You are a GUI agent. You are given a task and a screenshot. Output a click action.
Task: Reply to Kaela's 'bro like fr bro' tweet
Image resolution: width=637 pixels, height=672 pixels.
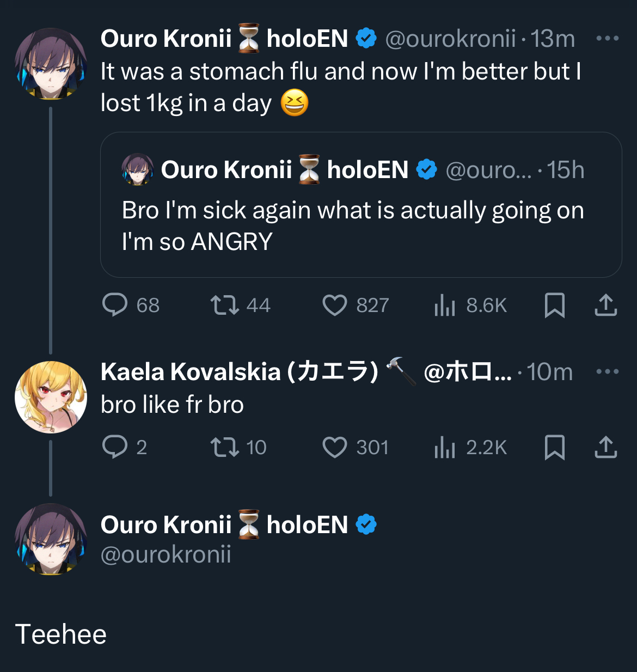(x=115, y=447)
